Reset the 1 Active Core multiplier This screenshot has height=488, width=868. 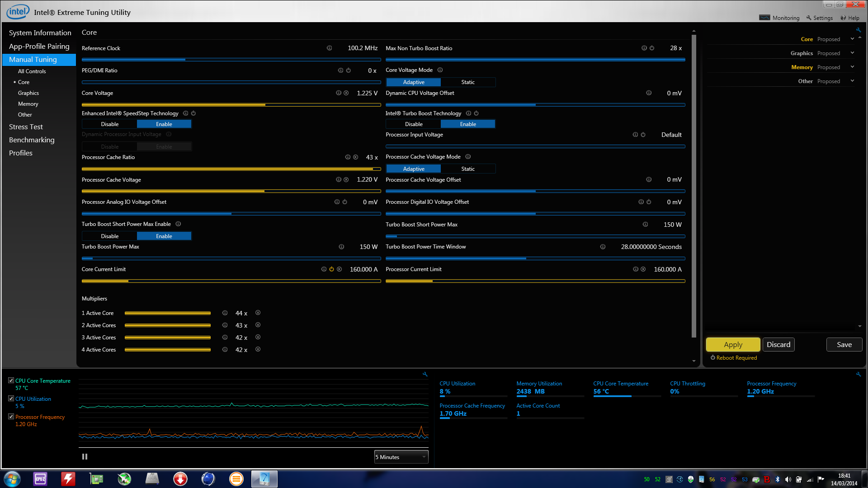point(258,313)
